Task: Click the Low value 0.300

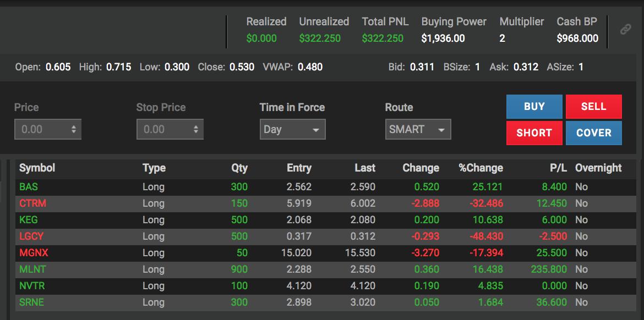Action: pos(177,67)
